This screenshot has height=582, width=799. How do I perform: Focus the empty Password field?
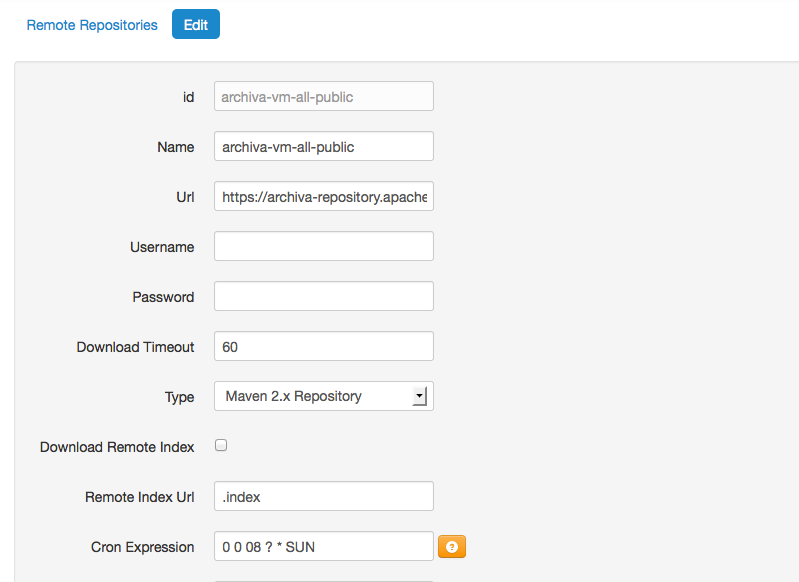click(x=323, y=296)
